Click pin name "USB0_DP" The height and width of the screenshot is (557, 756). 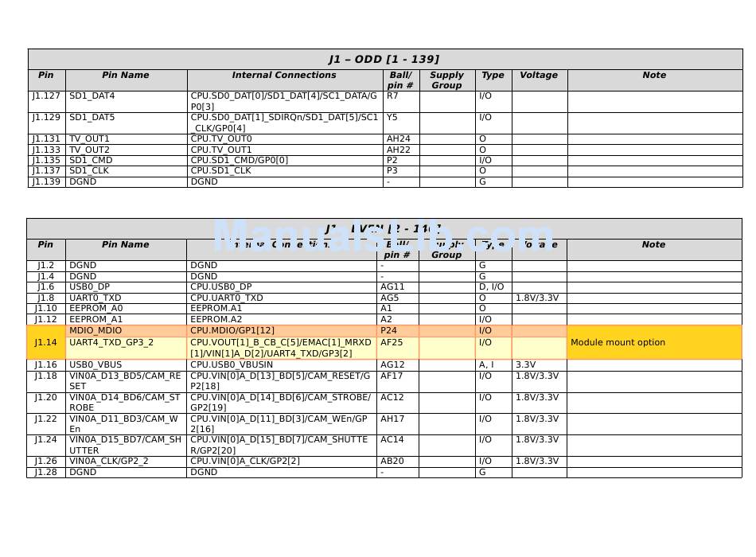[90, 287]
